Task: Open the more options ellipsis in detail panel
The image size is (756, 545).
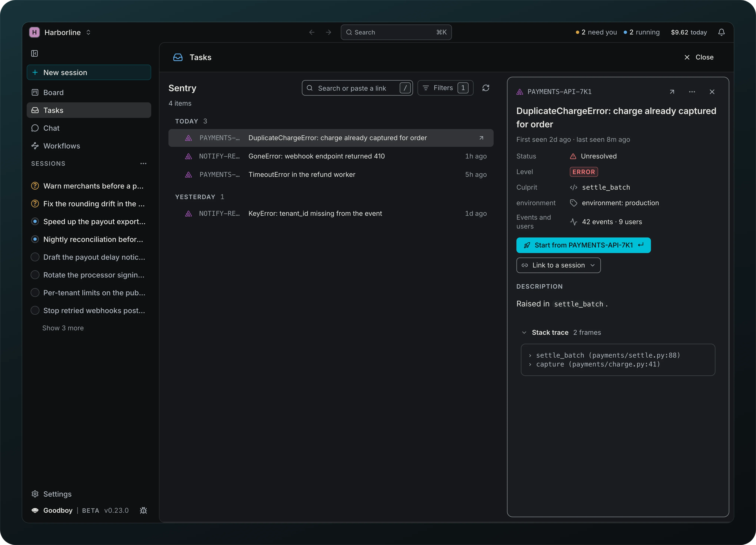Action: pyautogui.click(x=692, y=92)
